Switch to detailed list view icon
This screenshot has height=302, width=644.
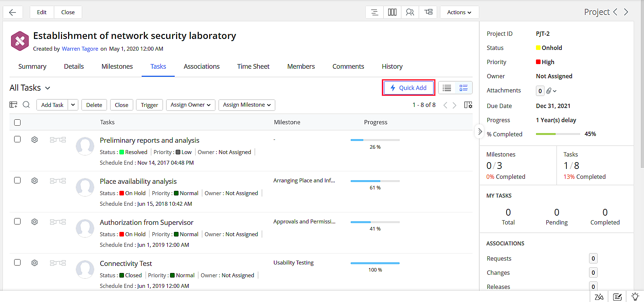click(463, 88)
